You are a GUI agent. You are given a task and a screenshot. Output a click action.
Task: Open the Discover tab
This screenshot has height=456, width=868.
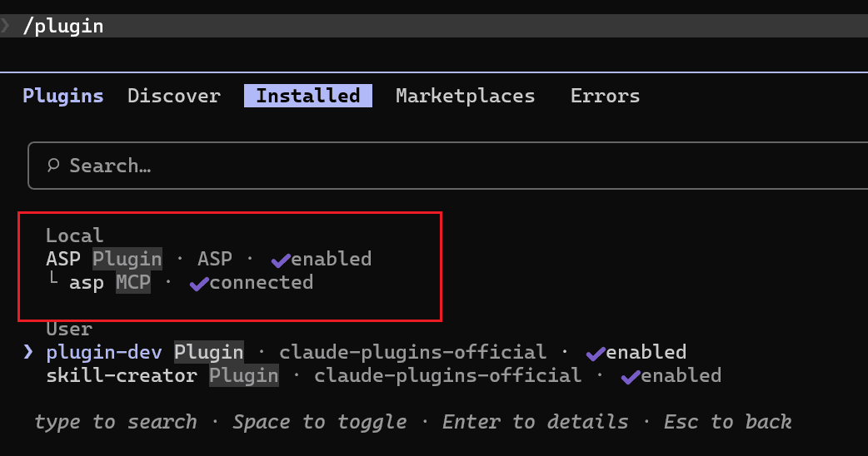(174, 96)
